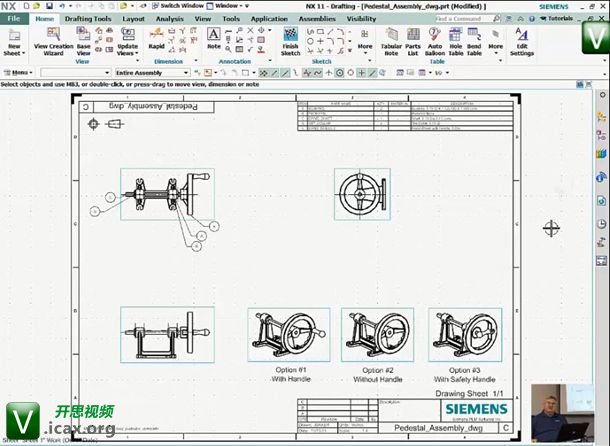Switch to the Visibility tab
Viewport: 610px width, 446px height.
(361, 19)
